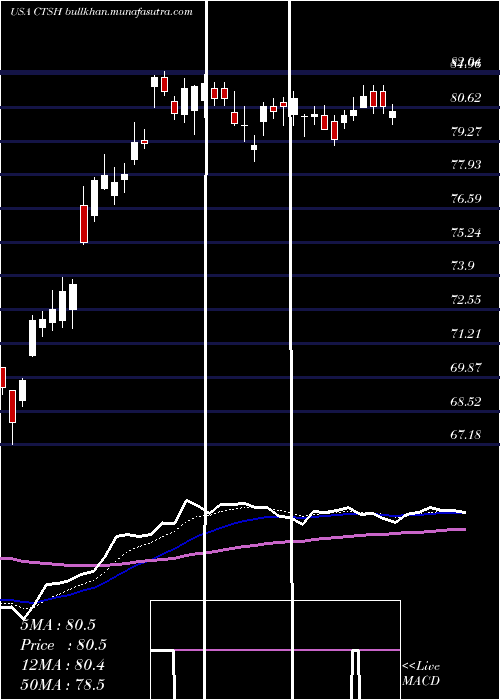This screenshot has width=500, height=700.
Task: Select the 73.9 price axis label
Action: pos(462,266)
